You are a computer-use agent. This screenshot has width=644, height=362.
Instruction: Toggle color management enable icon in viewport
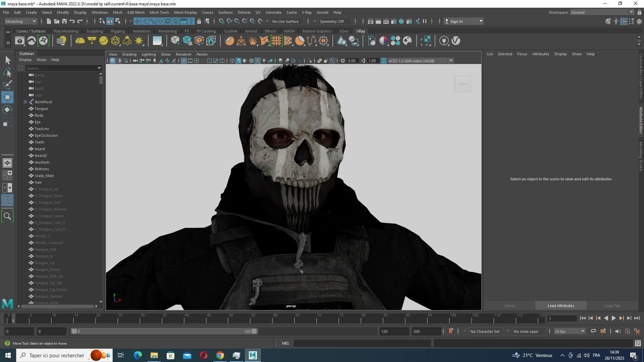click(x=384, y=61)
